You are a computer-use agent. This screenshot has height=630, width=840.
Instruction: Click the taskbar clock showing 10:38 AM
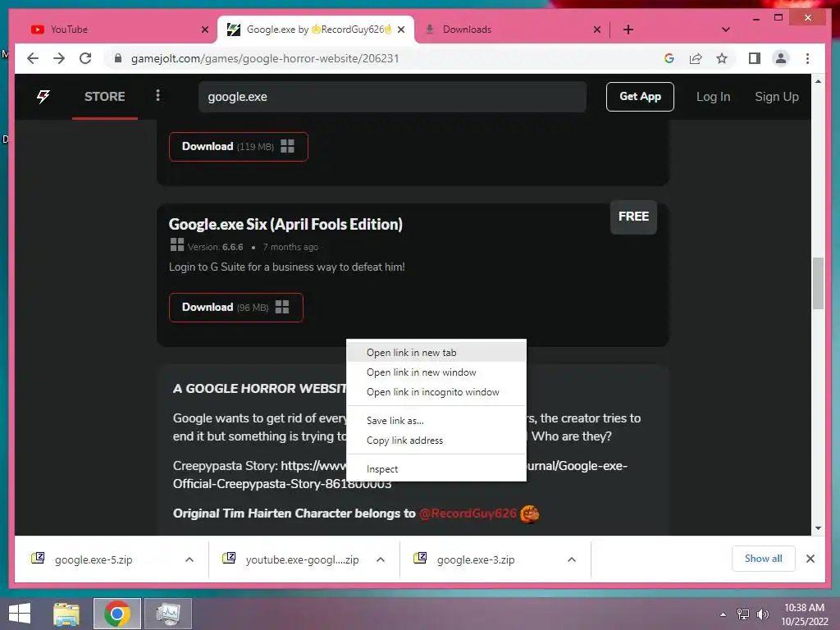coord(804,614)
